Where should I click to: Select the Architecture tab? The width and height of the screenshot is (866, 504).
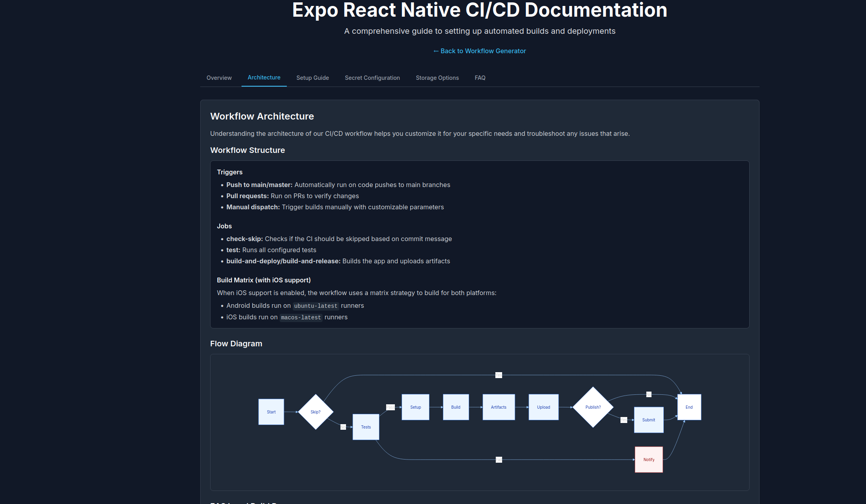pyautogui.click(x=264, y=77)
